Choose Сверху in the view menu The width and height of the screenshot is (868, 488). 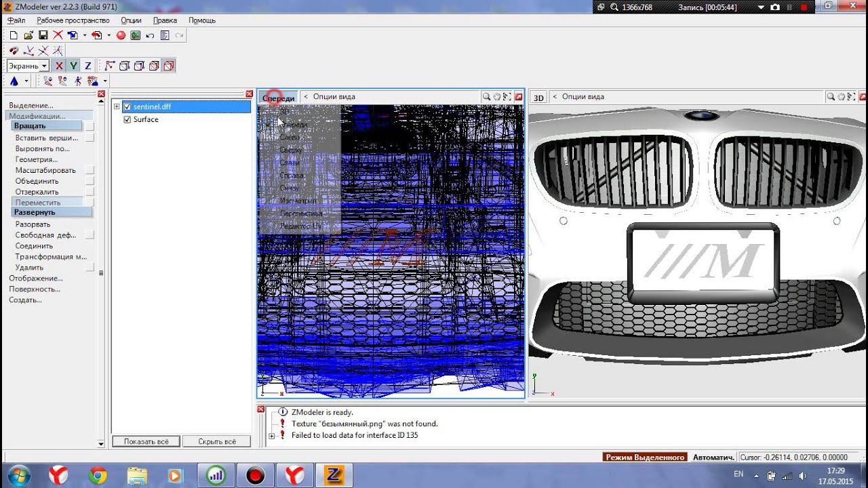coord(291,150)
